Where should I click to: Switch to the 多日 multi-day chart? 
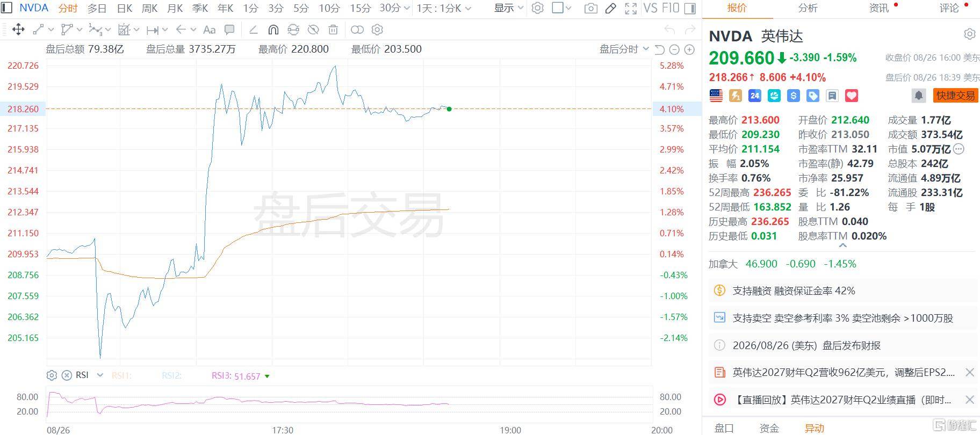coord(97,8)
